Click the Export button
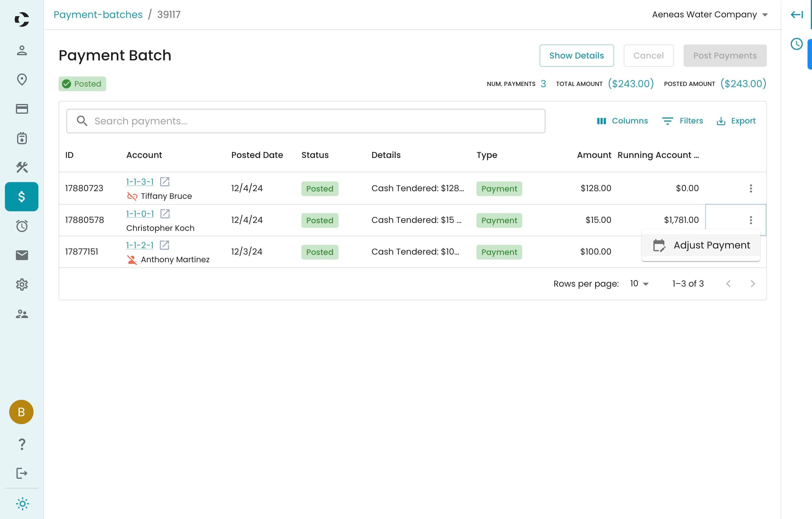Image resolution: width=812 pixels, height=519 pixels. (736, 121)
